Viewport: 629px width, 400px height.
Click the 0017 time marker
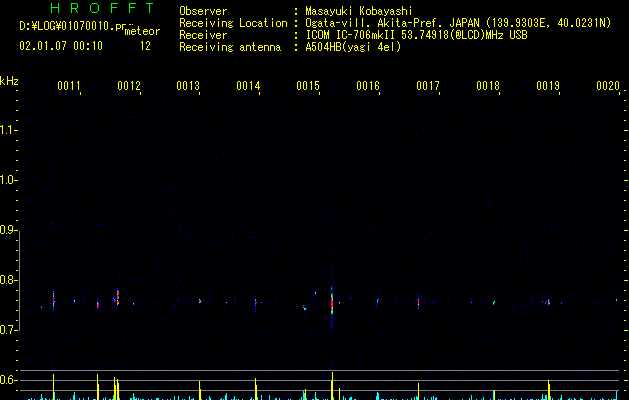point(428,86)
